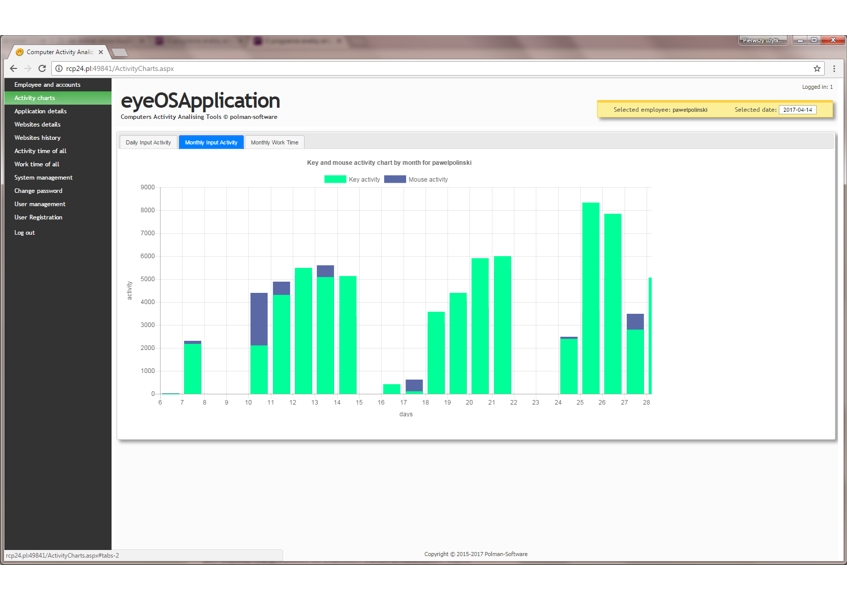This screenshot has height=600, width=847.
Task: Click site info icon in address bar
Action: (x=59, y=69)
